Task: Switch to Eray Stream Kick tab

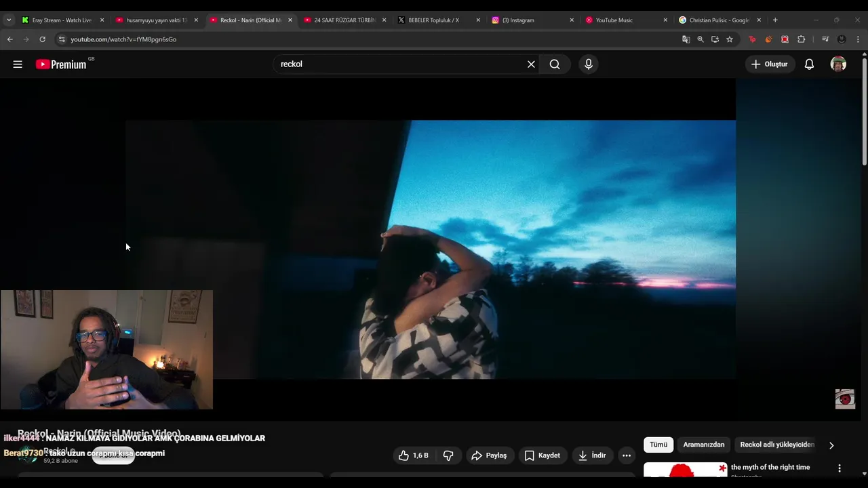Action: pos(61,20)
